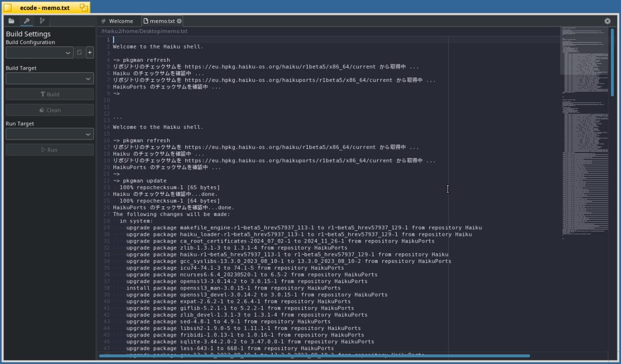Open the Run Target dropdown
Screen dimensions: 621x364
pyautogui.click(x=50, y=134)
